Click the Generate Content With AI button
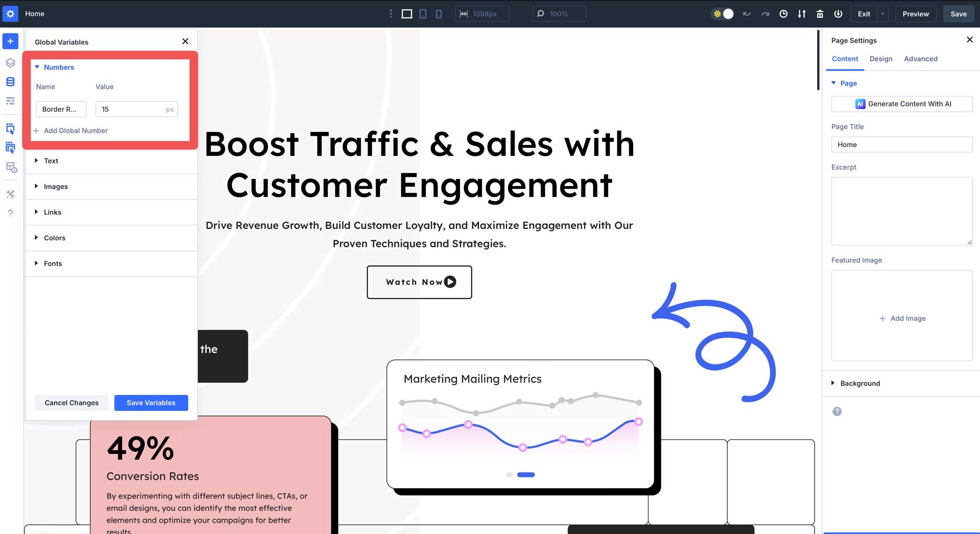 pos(902,104)
